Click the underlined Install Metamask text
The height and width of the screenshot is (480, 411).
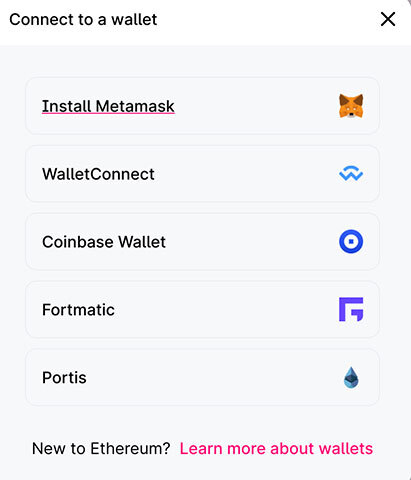[x=108, y=106]
